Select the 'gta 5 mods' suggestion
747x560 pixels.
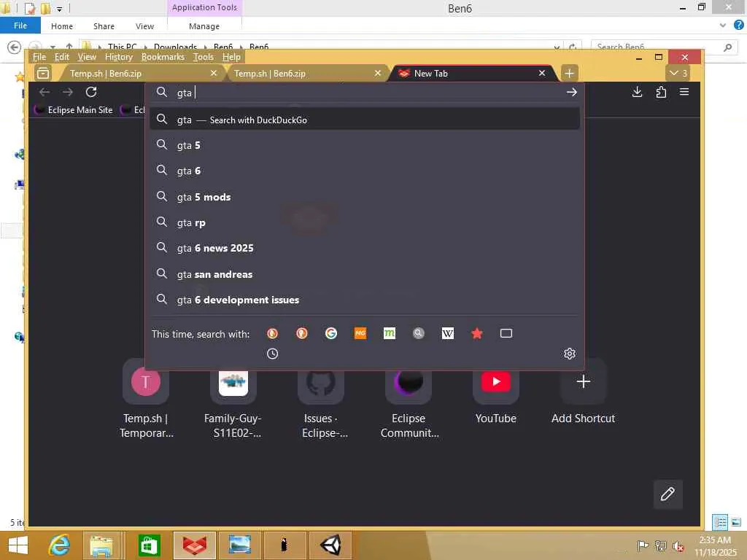[365, 197]
